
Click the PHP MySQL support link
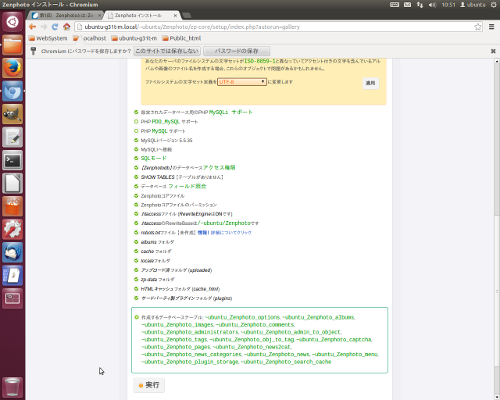pos(159,131)
